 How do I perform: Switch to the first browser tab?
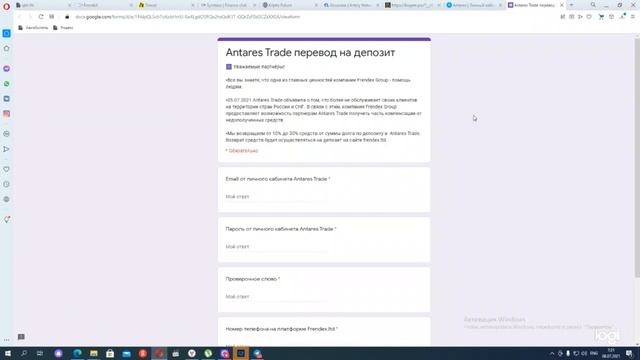pyautogui.click(x=43, y=5)
